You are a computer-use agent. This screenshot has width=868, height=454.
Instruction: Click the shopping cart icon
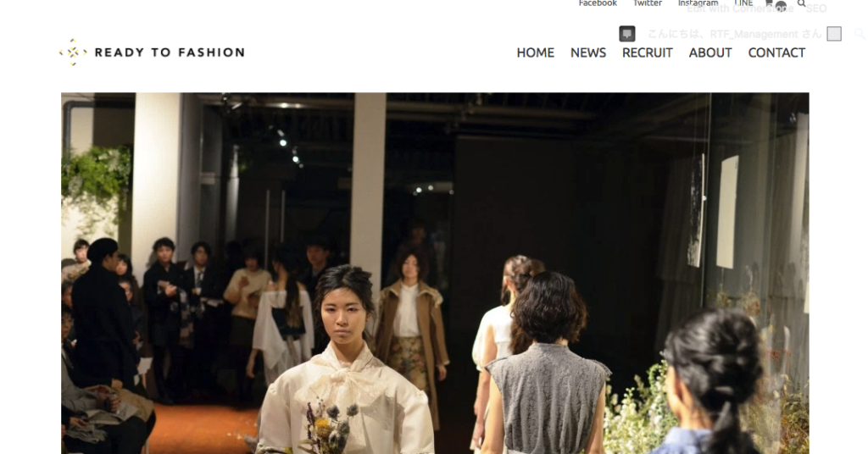click(769, 3)
